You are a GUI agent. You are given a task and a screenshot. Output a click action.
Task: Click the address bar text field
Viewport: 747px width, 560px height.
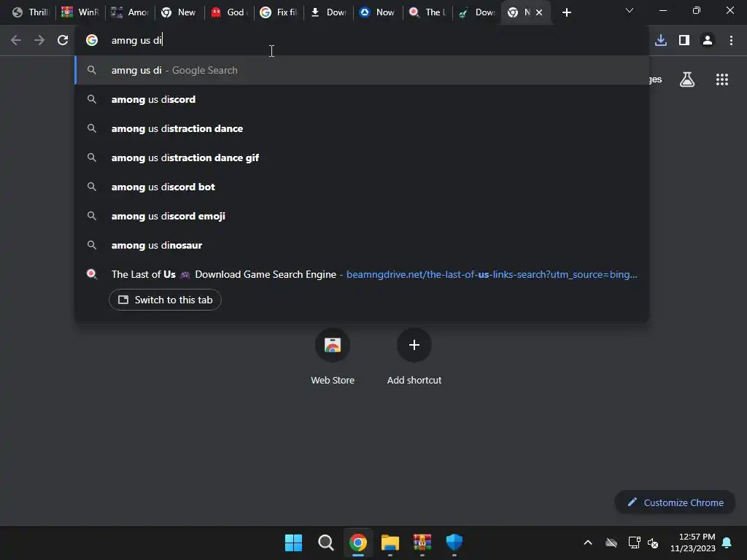(x=362, y=41)
